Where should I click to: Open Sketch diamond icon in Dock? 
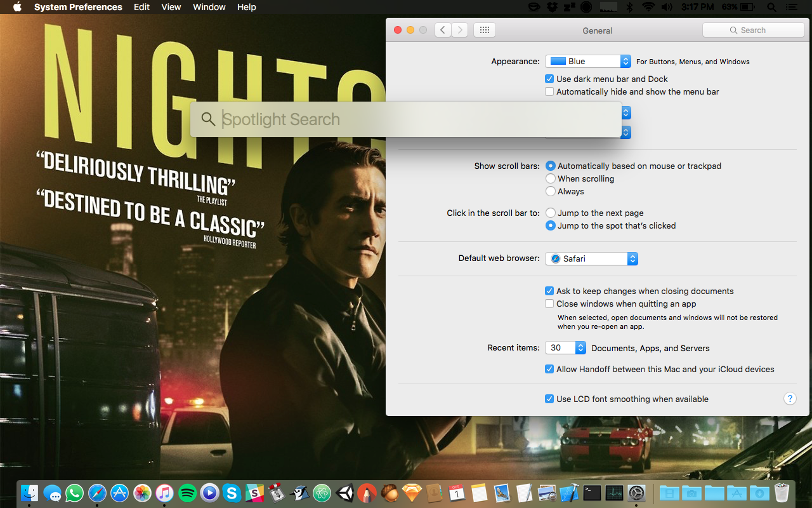pyautogui.click(x=412, y=493)
